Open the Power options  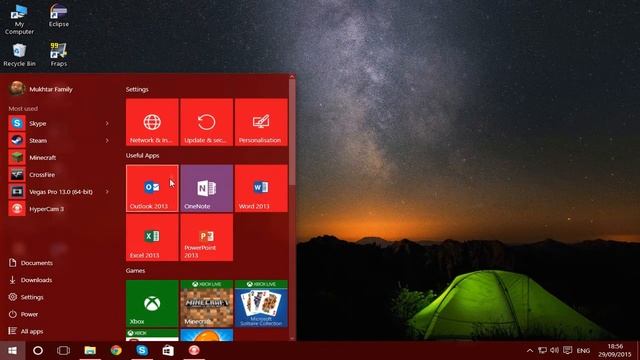click(x=23, y=314)
